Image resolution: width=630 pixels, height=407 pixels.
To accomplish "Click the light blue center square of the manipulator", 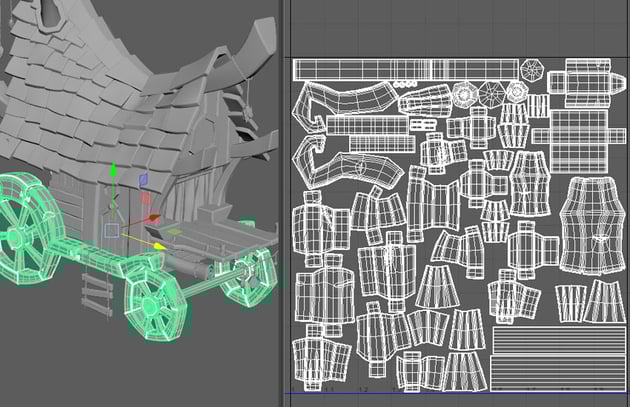I will coord(112,231).
